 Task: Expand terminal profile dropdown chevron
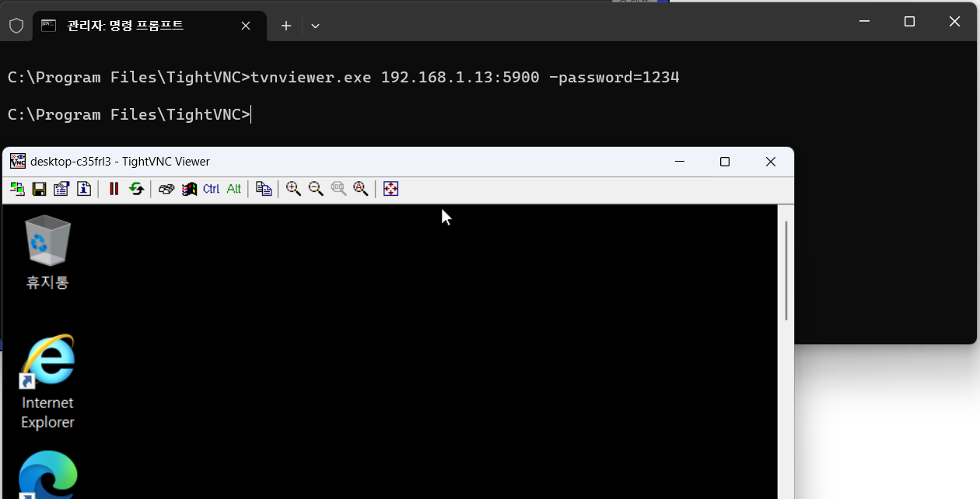click(x=315, y=26)
